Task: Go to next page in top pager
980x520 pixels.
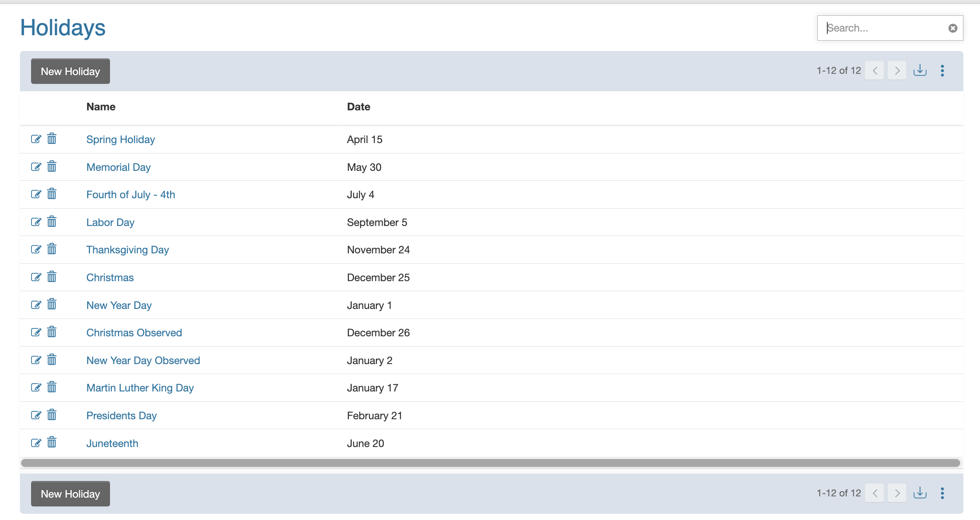Action: [x=897, y=71]
